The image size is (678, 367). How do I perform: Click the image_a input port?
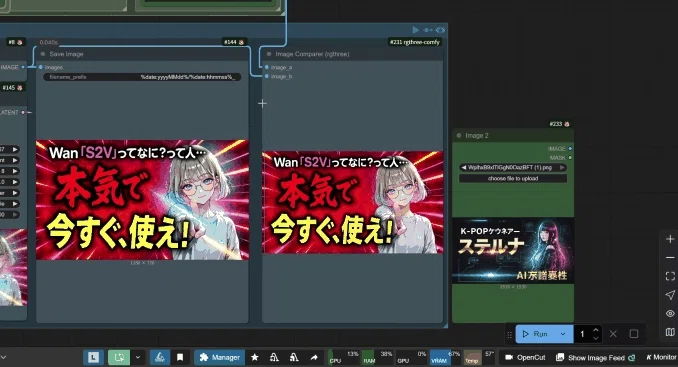click(x=267, y=67)
